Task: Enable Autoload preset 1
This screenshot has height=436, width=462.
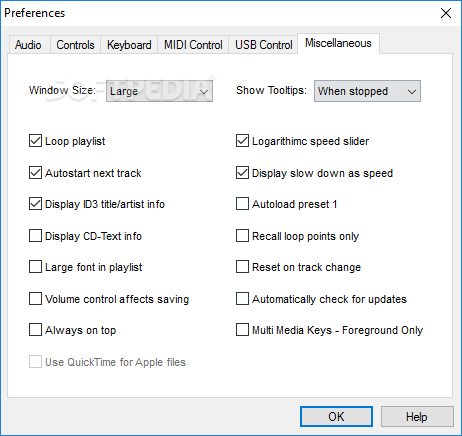Action: coord(242,204)
